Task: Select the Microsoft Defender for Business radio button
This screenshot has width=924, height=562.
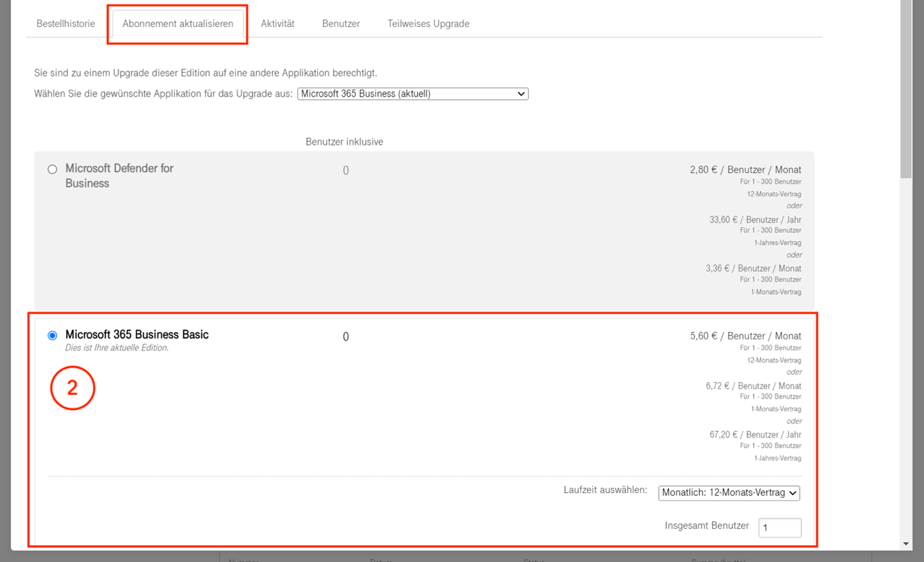Action: point(53,169)
